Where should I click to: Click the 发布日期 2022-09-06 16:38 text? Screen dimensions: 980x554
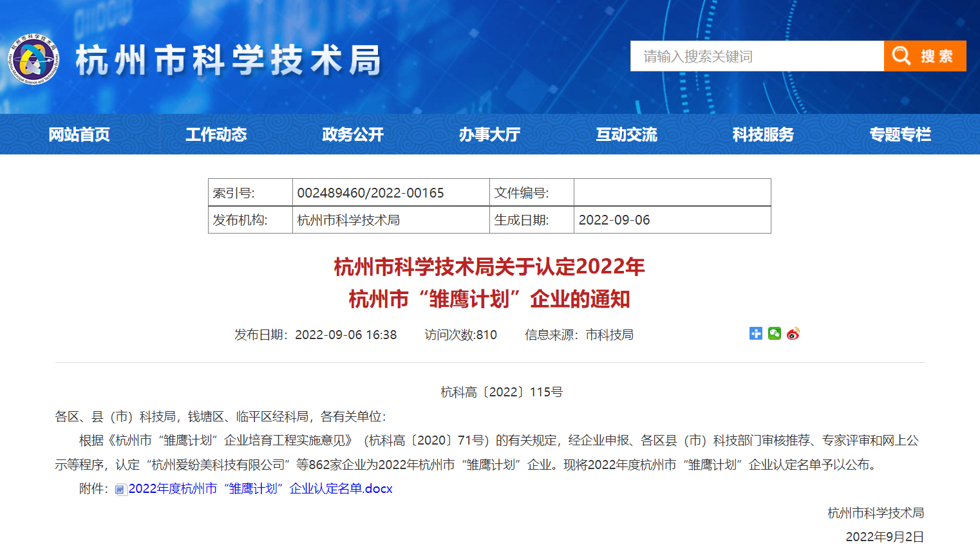coord(316,335)
